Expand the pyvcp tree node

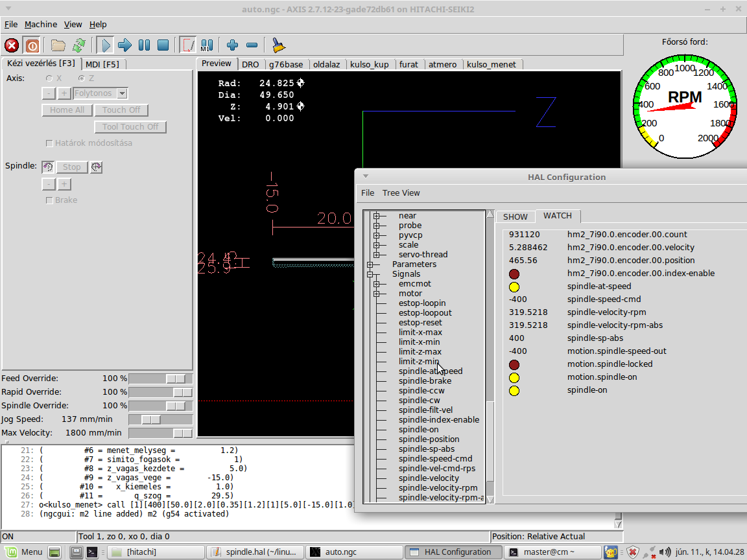[x=376, y=235]
